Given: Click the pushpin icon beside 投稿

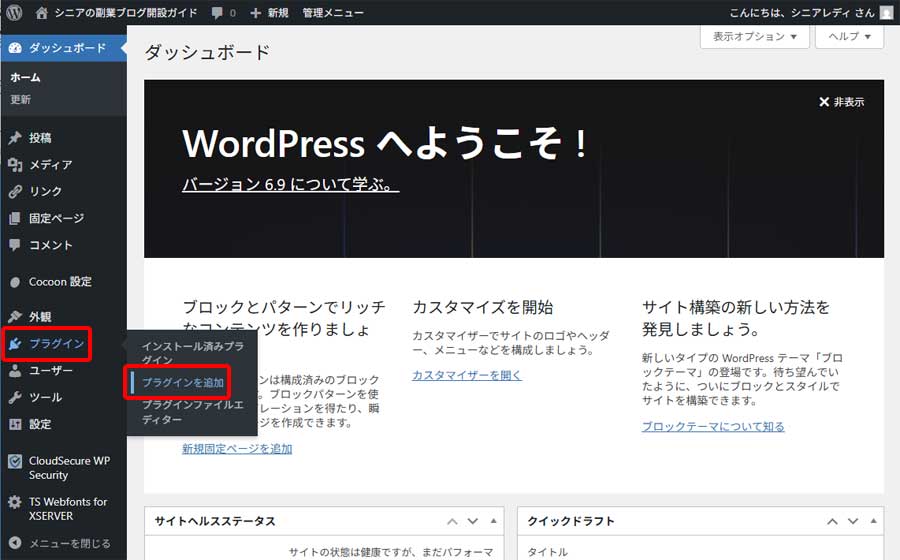Looking at the screenshot, I should (15, 138).
